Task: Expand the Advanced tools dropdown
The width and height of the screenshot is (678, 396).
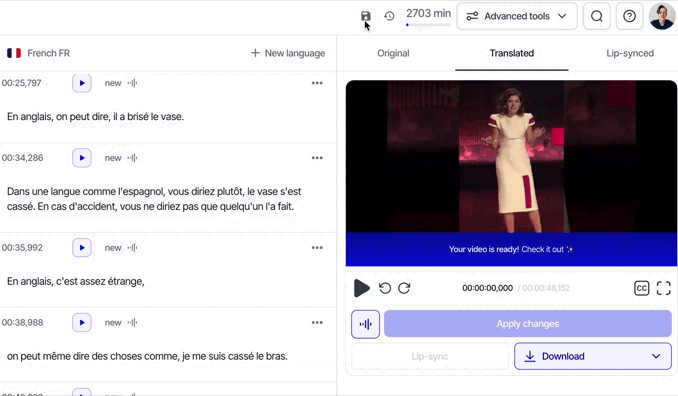Action: tap(517, 16)
